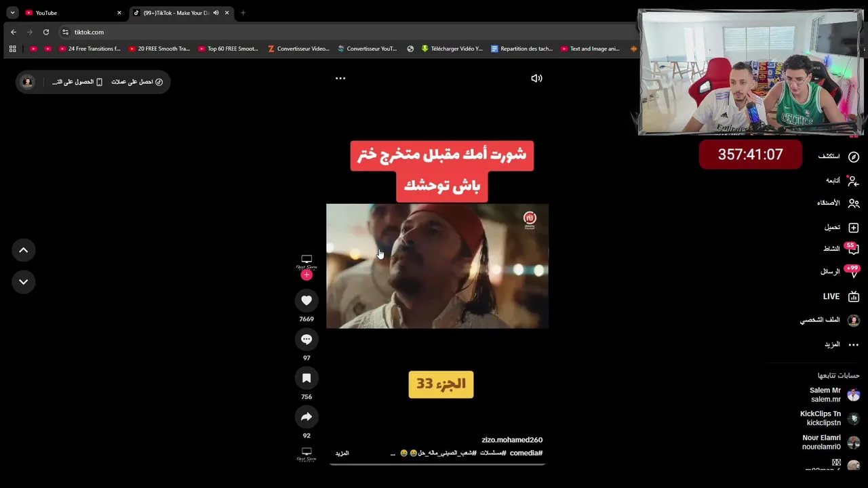The width and height of the screenshot is (868, 488).
Task: Mute the TikTok tab via its audio icon
Action: click(x=216, y=13)
